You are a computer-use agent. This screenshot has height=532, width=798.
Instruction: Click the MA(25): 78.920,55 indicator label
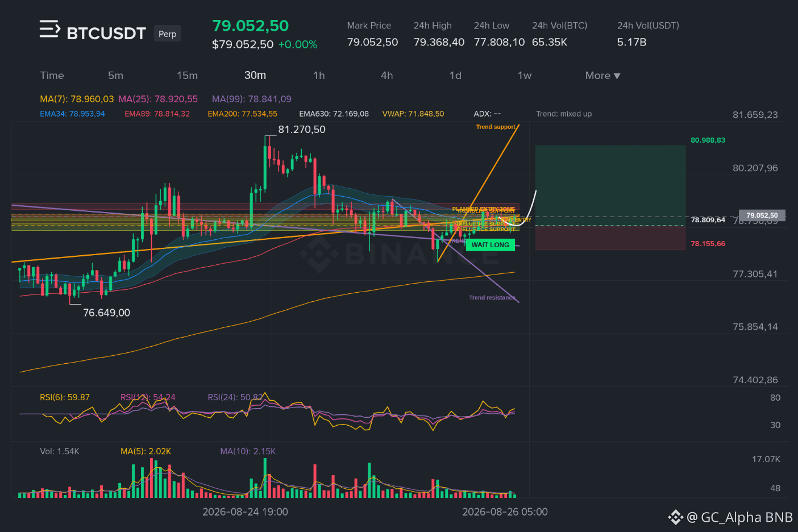pos(158,99)
